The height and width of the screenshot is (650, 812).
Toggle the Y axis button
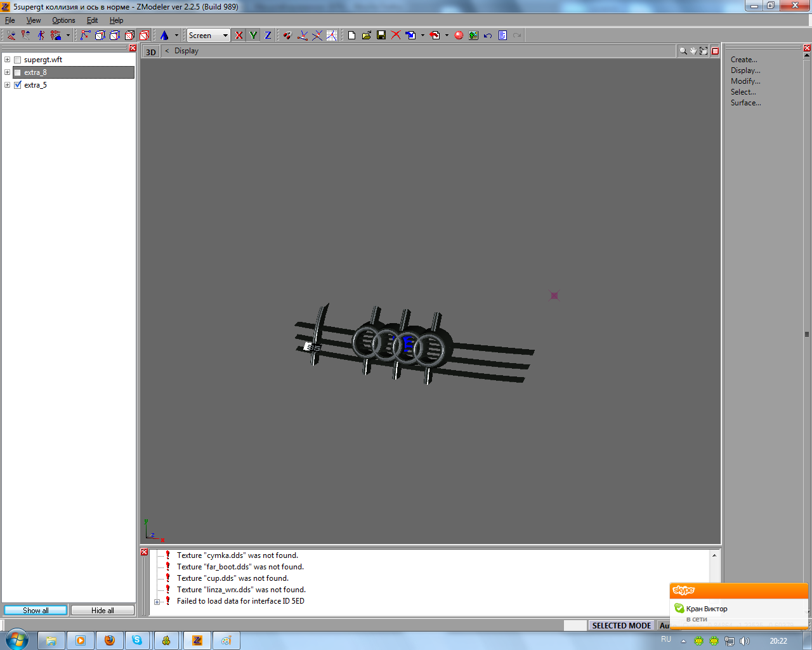253,36
